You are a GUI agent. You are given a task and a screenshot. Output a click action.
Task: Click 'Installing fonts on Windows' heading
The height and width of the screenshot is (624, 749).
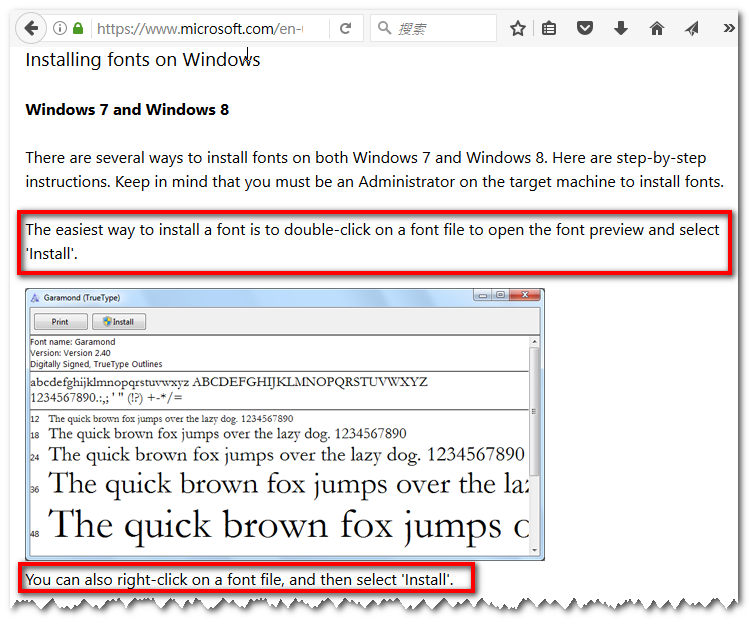143,60
